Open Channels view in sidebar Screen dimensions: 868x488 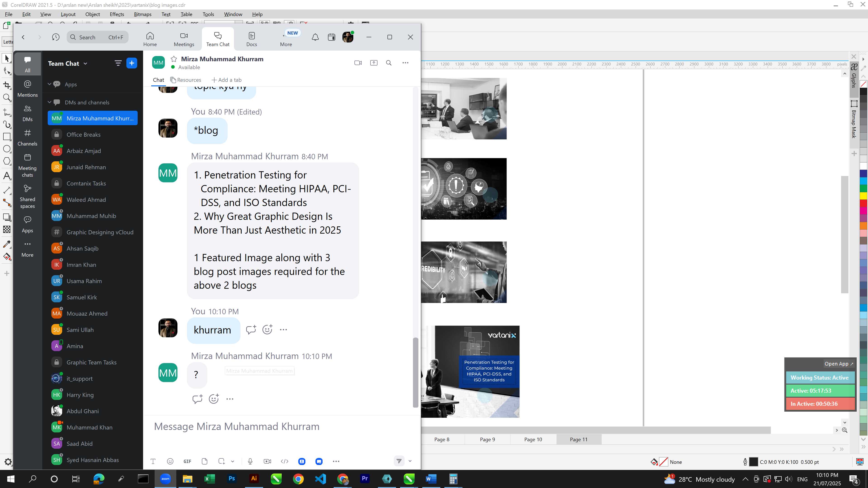[x=28, y=137]
